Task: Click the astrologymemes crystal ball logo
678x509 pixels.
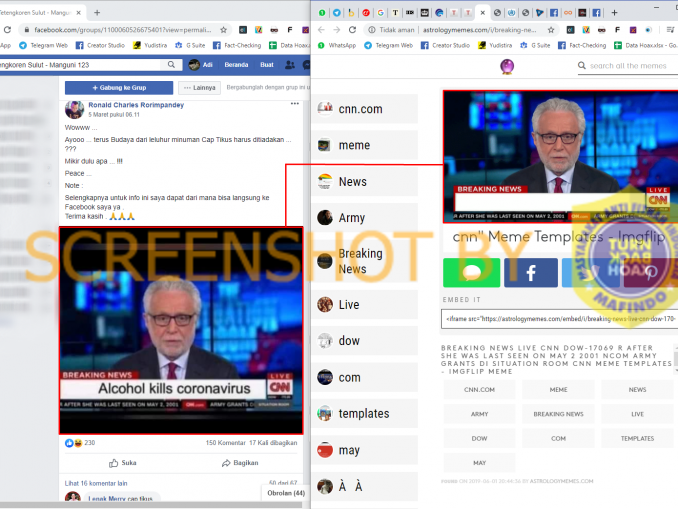Action: (507, 66)
